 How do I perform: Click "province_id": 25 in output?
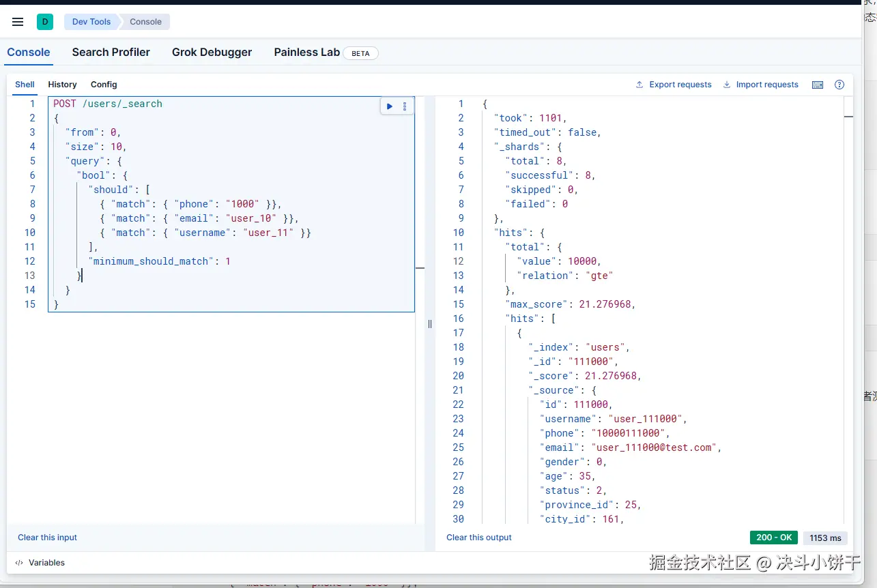click(x=590, y=505)
